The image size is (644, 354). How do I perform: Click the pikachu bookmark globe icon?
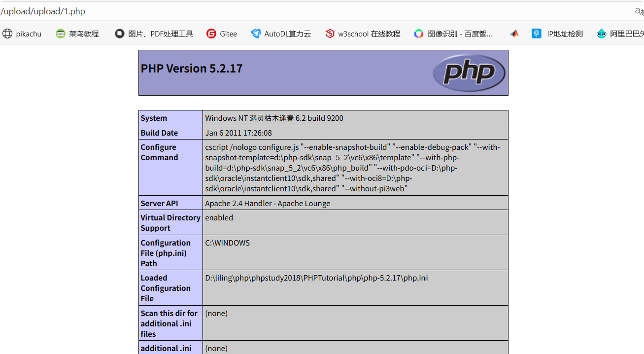[x=7, y=34]
